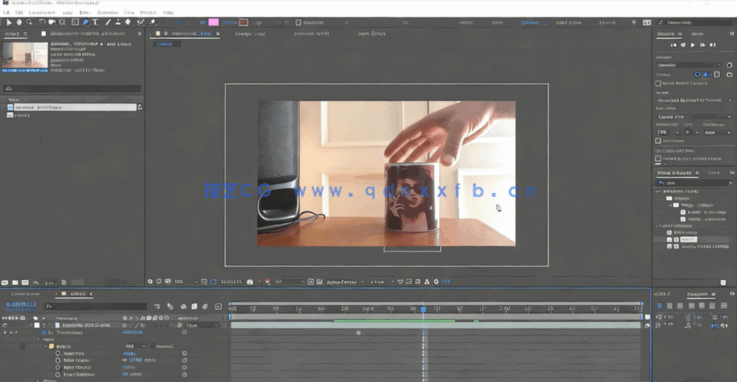The width and height of the screenshot is (737, 382).
Task: Show the color channel icon in viewer footer
Action: coord(267,282)
